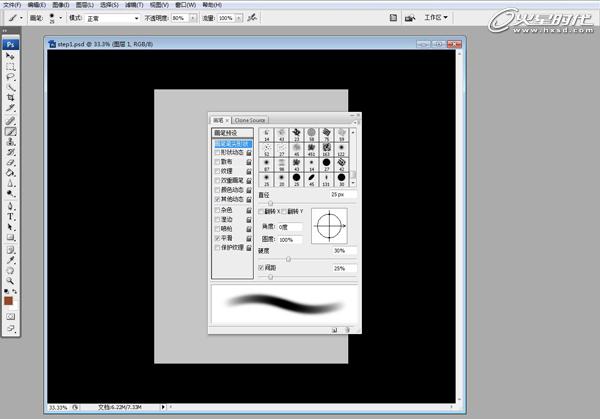
Task: Open the 图像(I) menu
Action: pyautogui.click(x=60, y=5)
